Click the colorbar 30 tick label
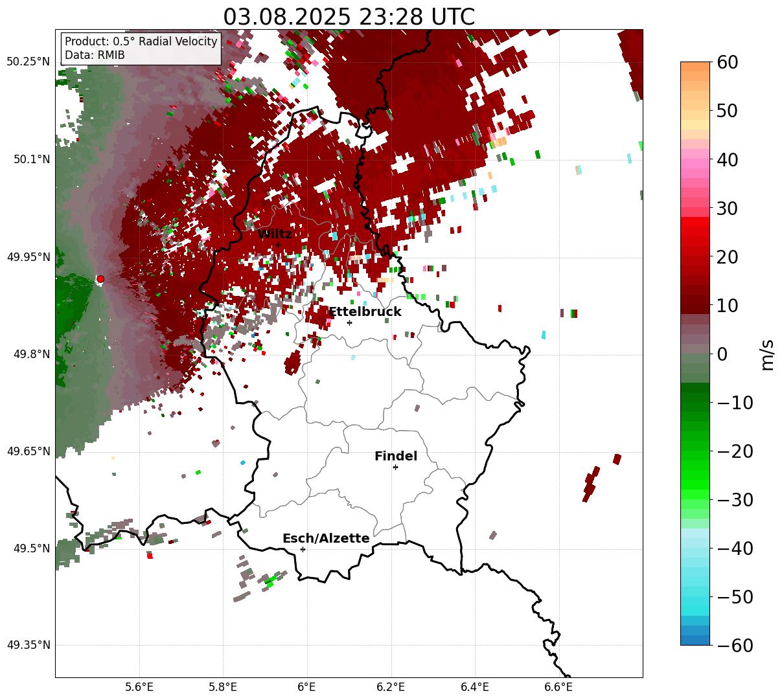 tap(727, 208)
